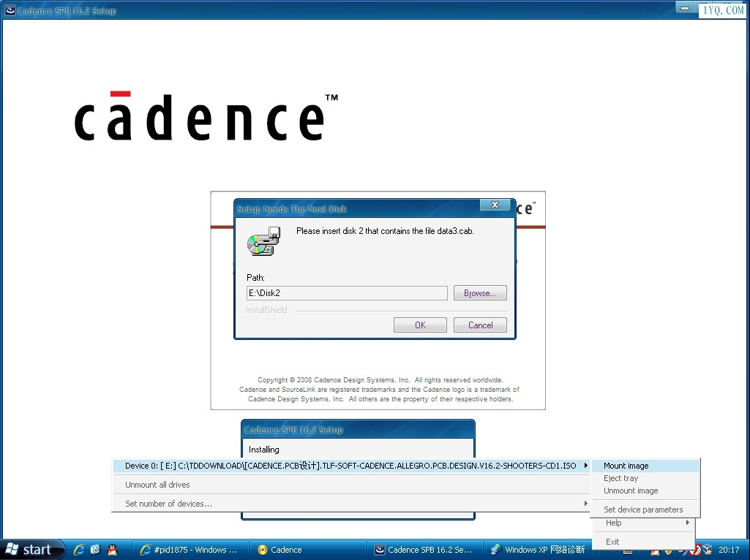
Task: Select the Device 0: [E:] ISO entry
Action: (350, 466)
